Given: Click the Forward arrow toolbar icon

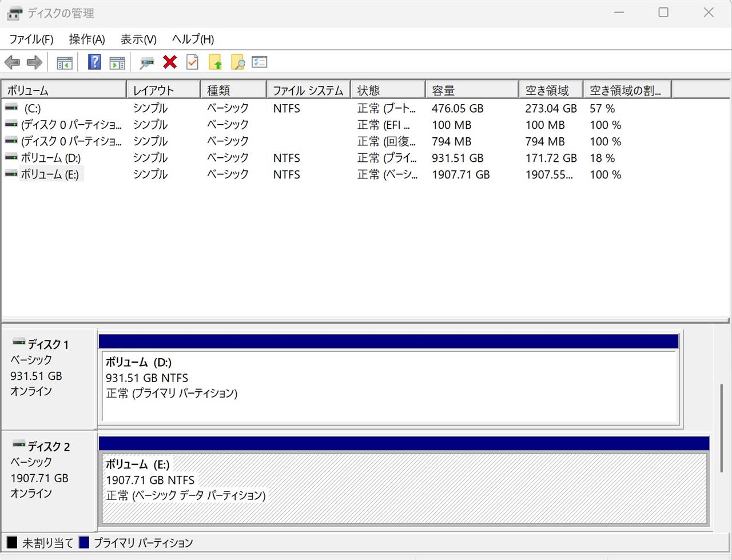Looking at the screenshot, I should click(x=34, y=62).
